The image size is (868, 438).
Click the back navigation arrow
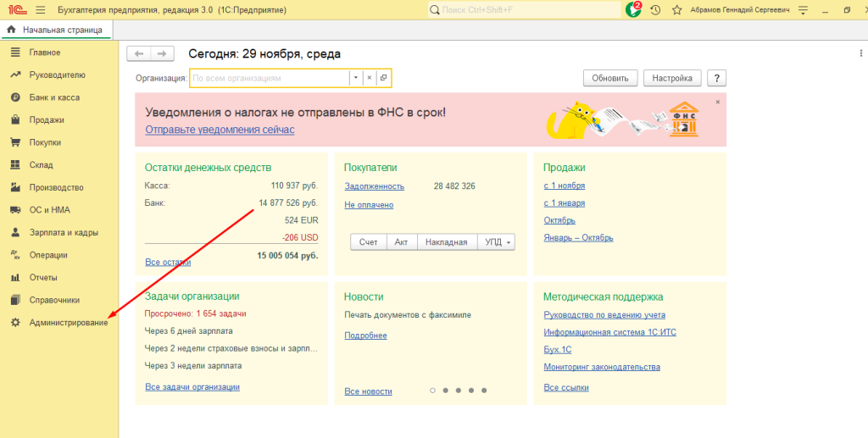coord(139,53)
